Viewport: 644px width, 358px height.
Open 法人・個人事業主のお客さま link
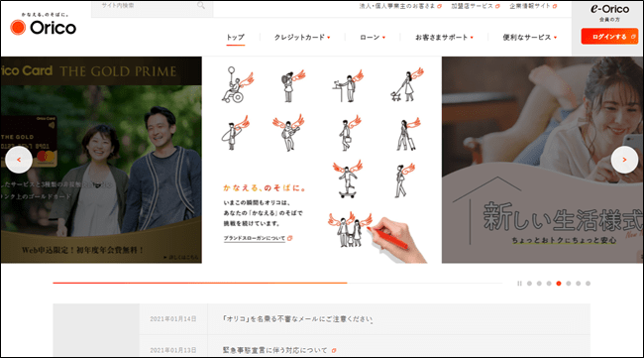click(x=400, y=6)
